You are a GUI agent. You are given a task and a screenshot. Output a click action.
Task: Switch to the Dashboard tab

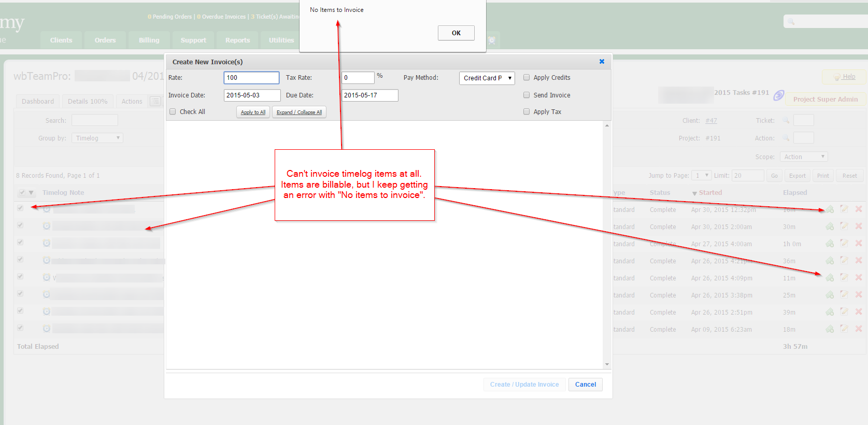point(38,102)
